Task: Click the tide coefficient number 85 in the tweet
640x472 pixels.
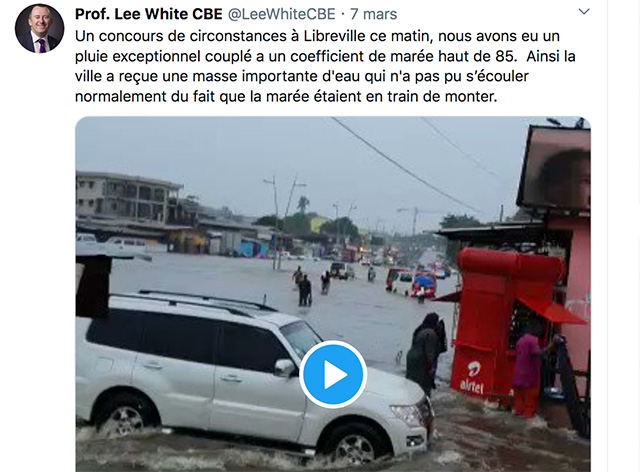Action: pos(504,56)
